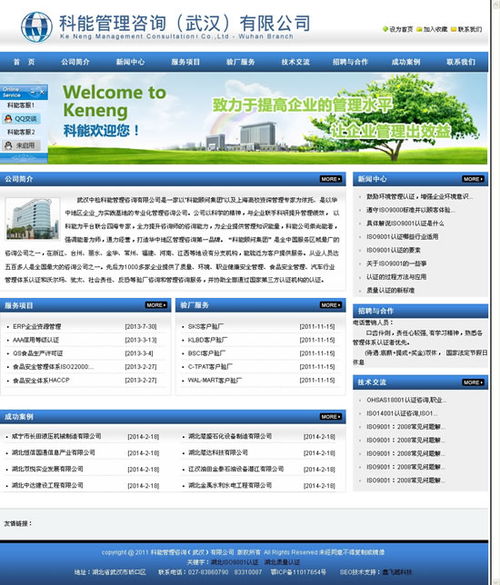
Task: Open the 成功案例 nav menu item
Action: pyautogui.click(x=406, y=62)
